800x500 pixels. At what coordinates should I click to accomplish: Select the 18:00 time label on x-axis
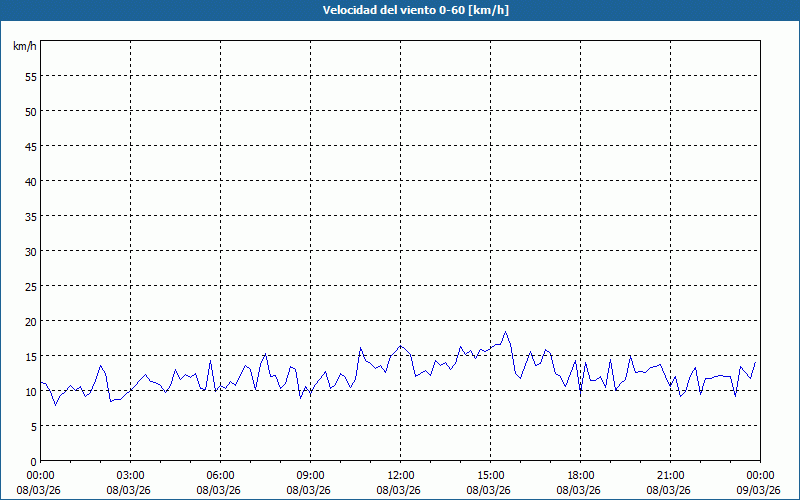pos(580,475)
